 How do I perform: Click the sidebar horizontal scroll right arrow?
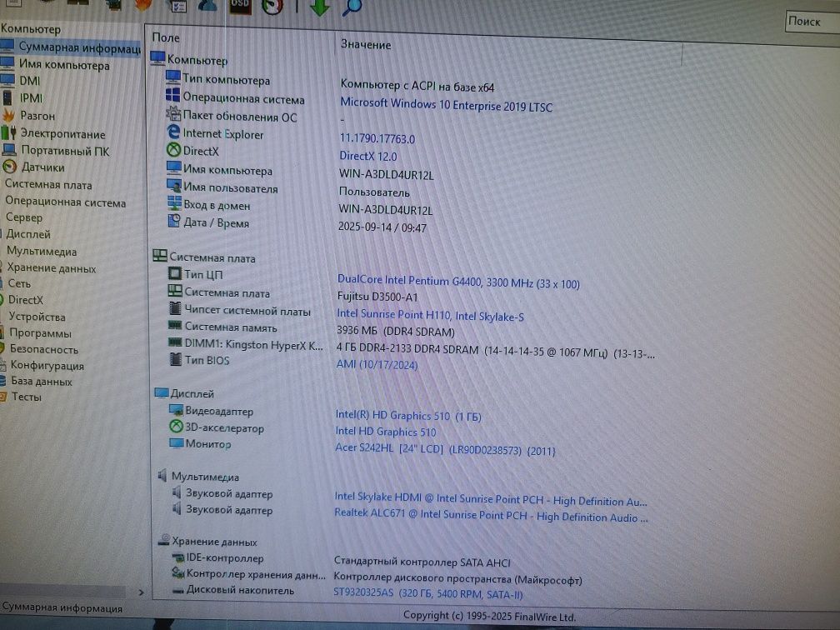coord(141,592)
